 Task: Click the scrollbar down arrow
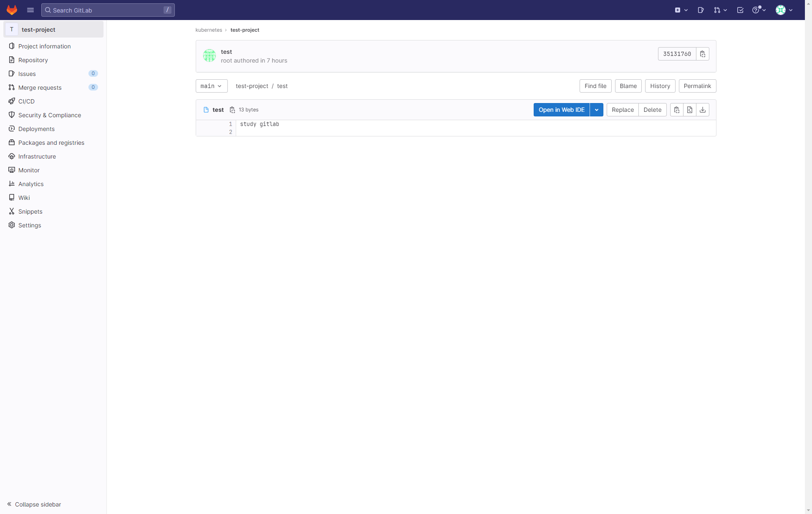pyautogui.click(x=809, y=510)
